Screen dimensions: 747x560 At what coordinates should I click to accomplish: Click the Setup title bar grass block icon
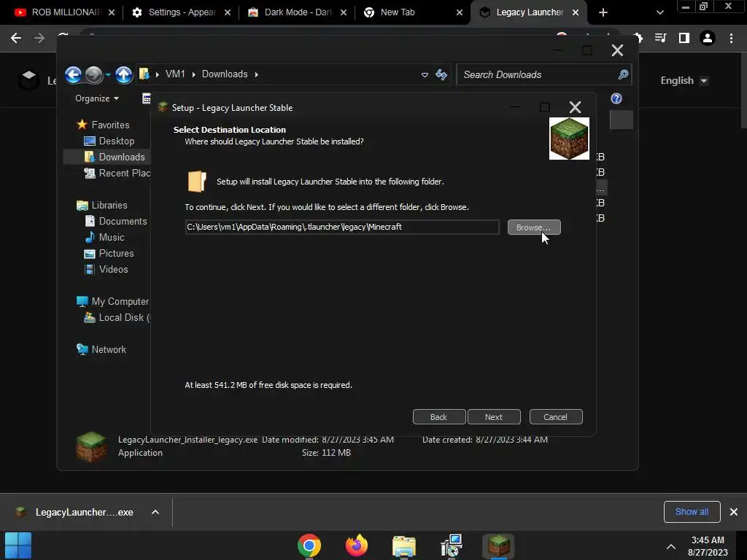163,107
